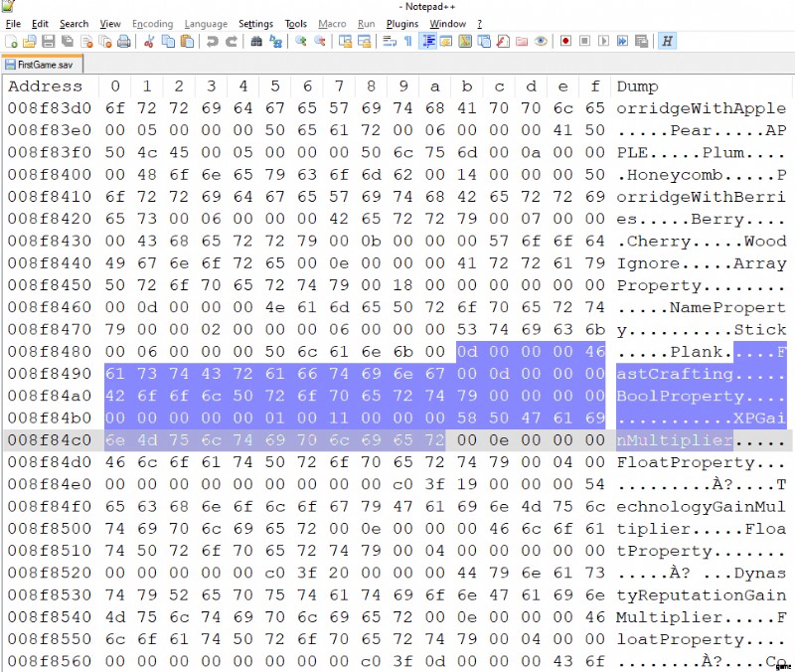Screen dimensions: 795x672
Task: Click the Play macro icon
Action: tap(603, 41)
